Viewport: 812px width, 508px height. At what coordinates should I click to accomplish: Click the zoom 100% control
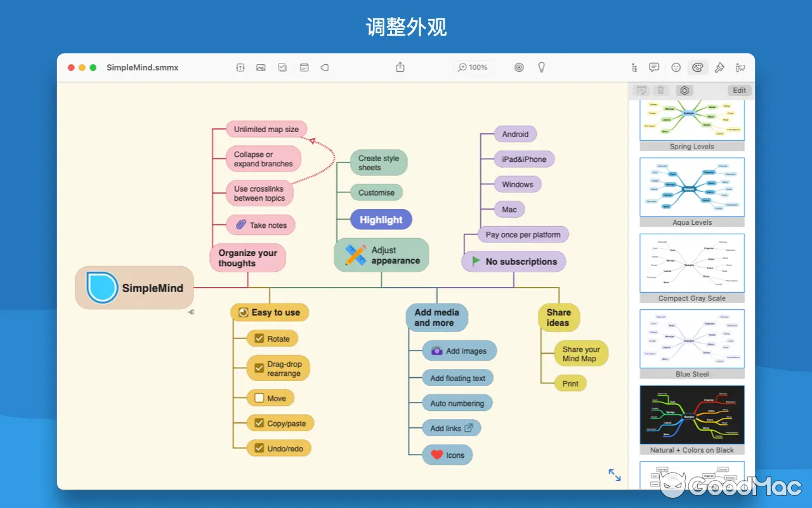click(473, 67)
